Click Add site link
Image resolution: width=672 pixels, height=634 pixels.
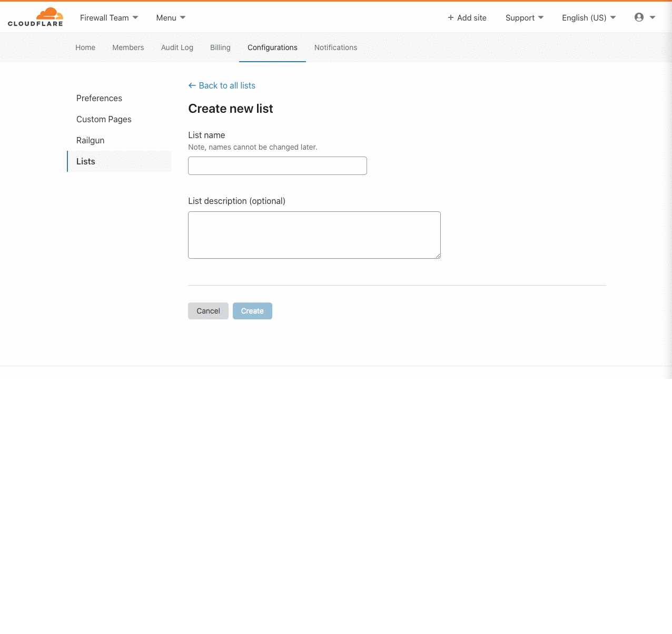click(467, 18)
